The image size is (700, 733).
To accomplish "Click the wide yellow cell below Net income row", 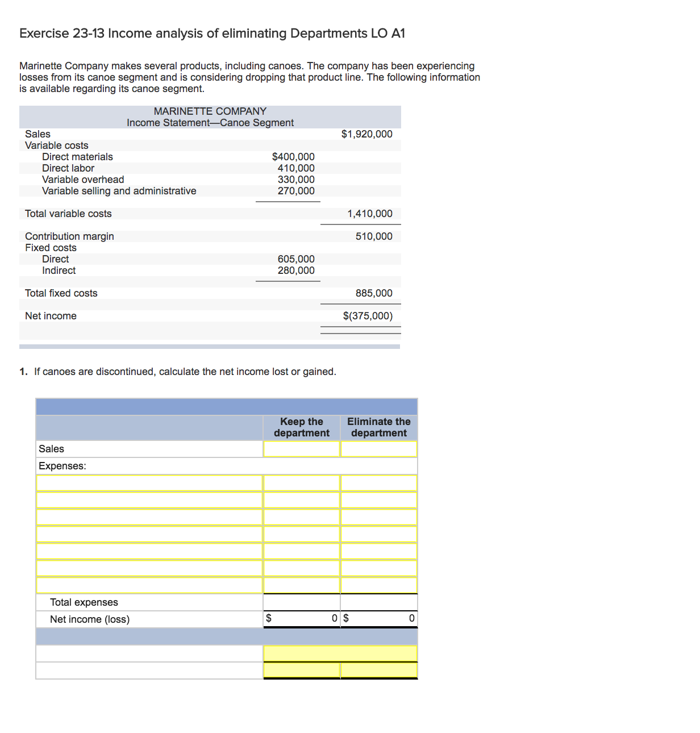I will coord(340,653).
